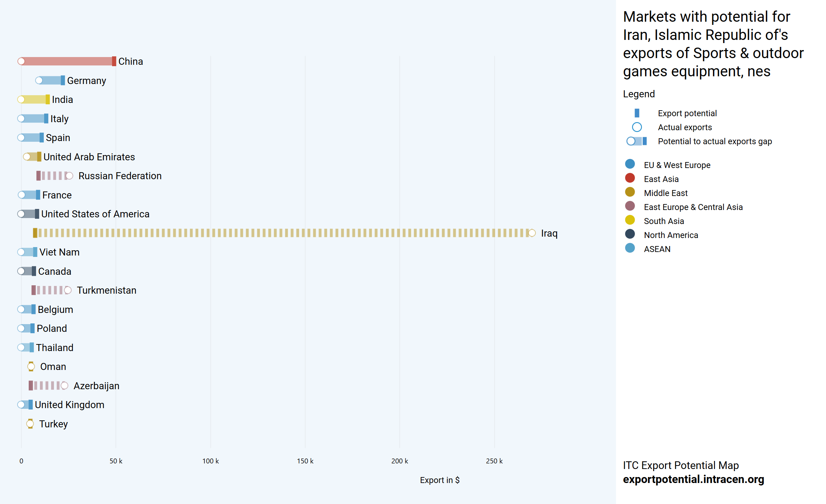Click the India gap bar
The height and width of the screenshot is (504, 826).
point(34,99)
